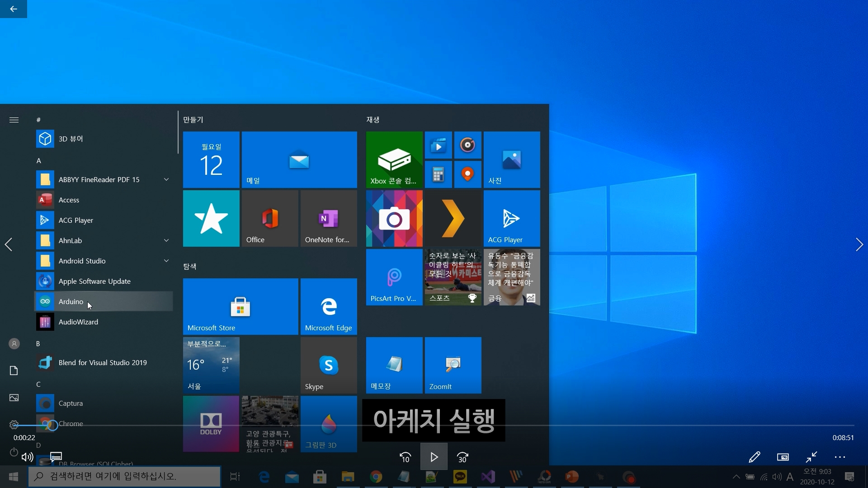Viewport: 868px width, 488px height.
Task: Open the more options ellipsis
Action: [x=840, y=457]
